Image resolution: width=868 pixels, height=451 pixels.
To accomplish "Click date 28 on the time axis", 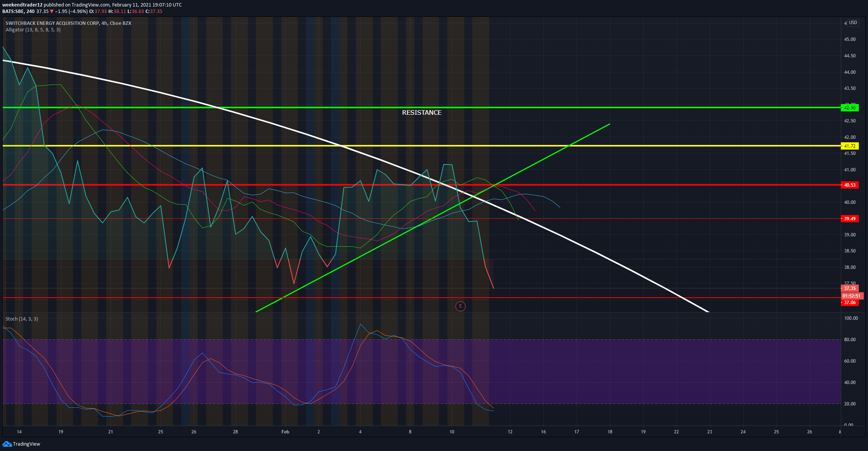I will pyautogui.click(x=235, y=432).
